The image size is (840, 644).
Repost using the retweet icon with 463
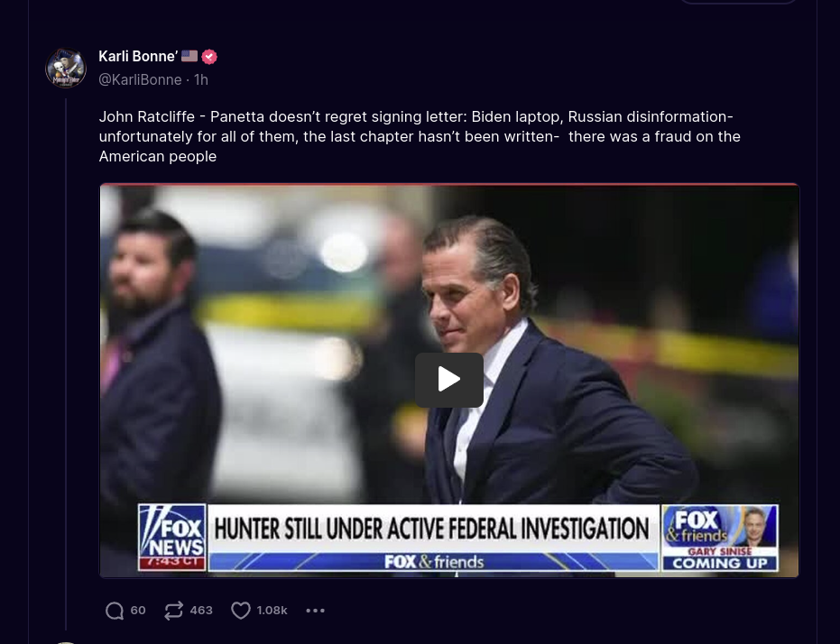173,611
